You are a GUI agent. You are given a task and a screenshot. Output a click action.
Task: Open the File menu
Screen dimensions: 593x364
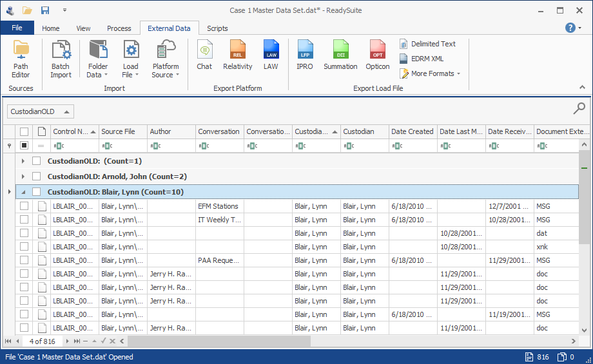pyautogui.click(x=17, y=28)
